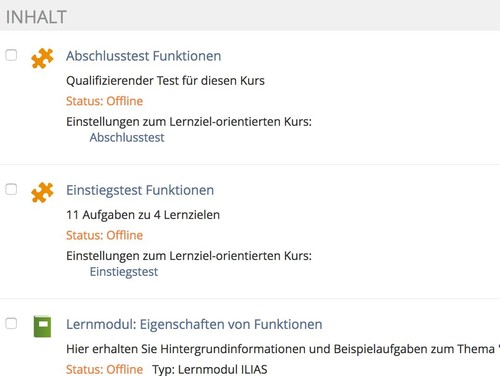500x376 pixels.
Task: Click Status: Offline under Abschlusstest Funktionen
Action: 104,101
